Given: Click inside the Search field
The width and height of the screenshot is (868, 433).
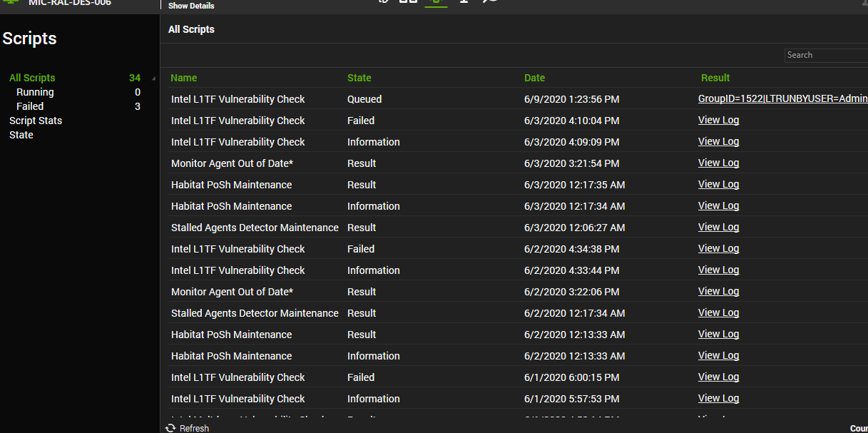Looking at the screenshot, I should tap(825, 55).
